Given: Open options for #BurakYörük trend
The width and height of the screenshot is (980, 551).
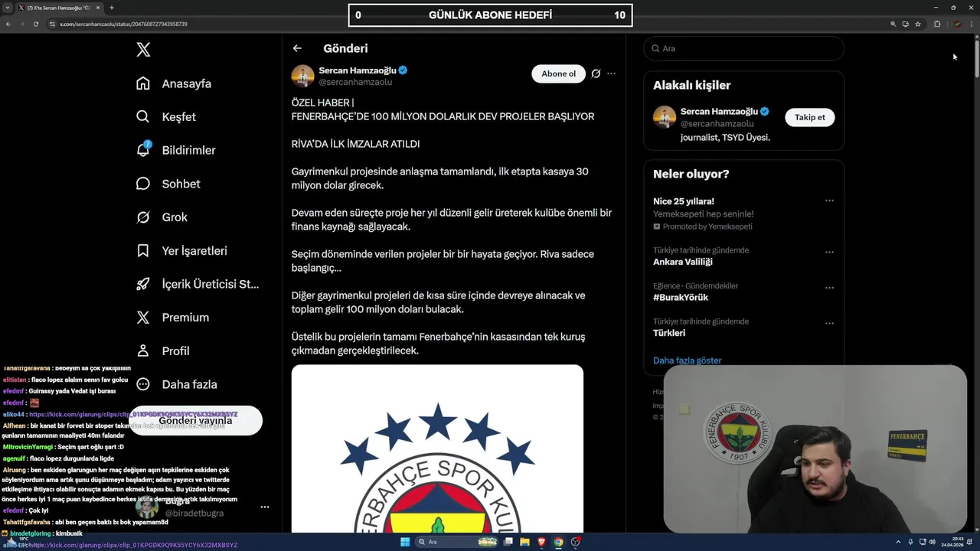Looking at the screenshot, I should [x=829, y=288].
